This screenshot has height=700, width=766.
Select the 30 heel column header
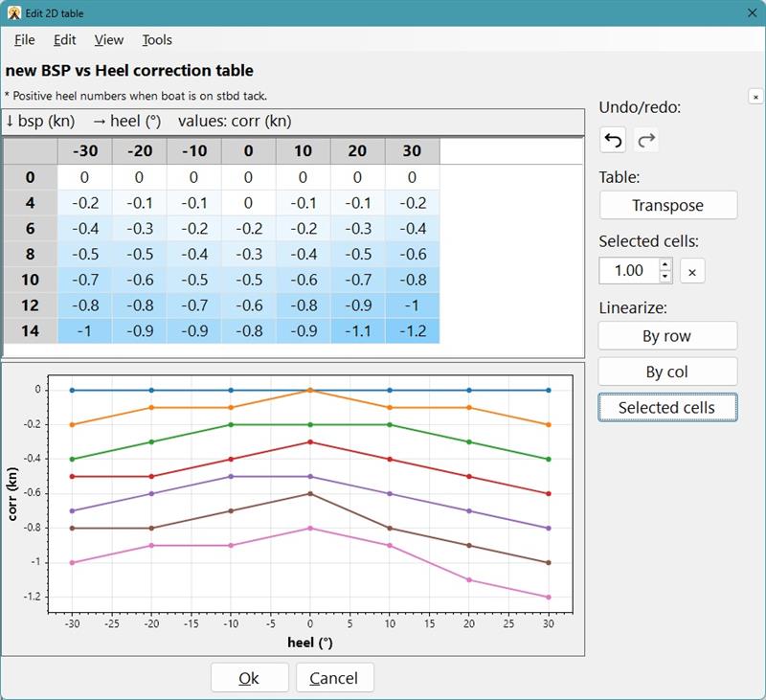[x=413, y=151]
